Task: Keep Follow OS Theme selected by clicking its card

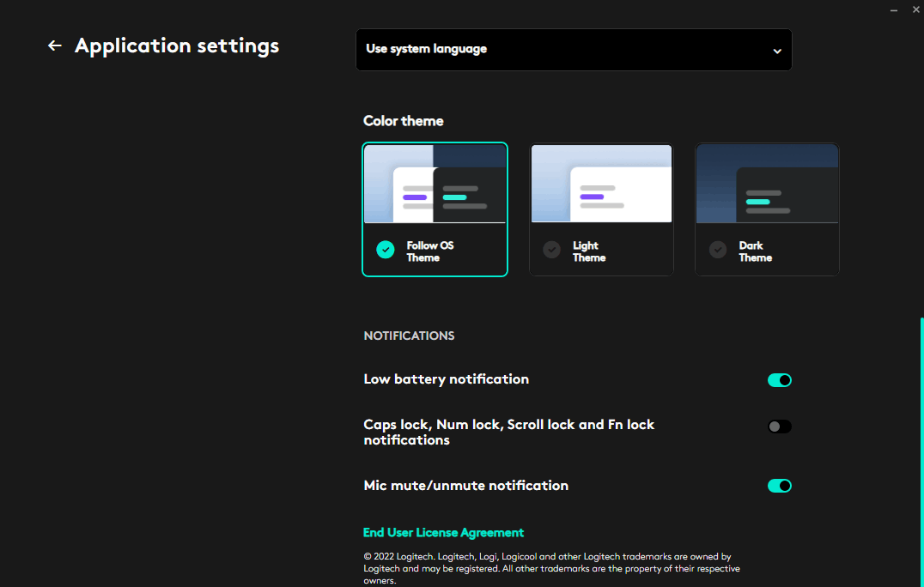Action: click(x=435, y=209)
